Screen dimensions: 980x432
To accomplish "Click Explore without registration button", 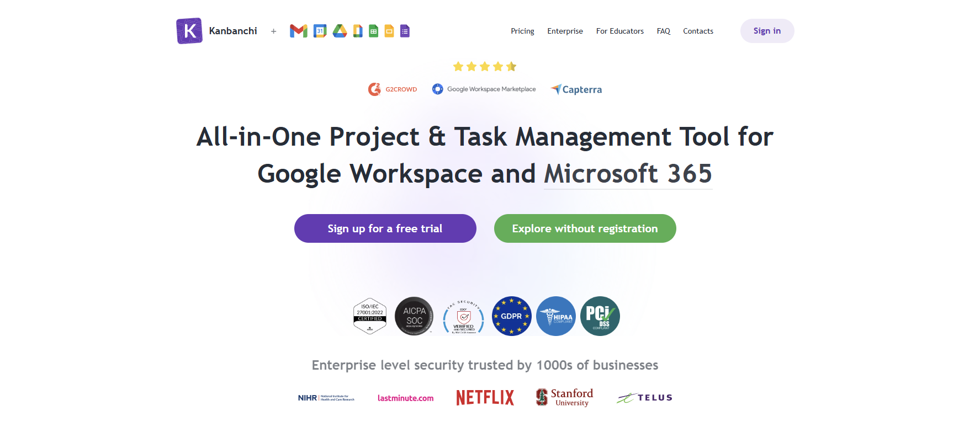I will click(x=585, y=228).
